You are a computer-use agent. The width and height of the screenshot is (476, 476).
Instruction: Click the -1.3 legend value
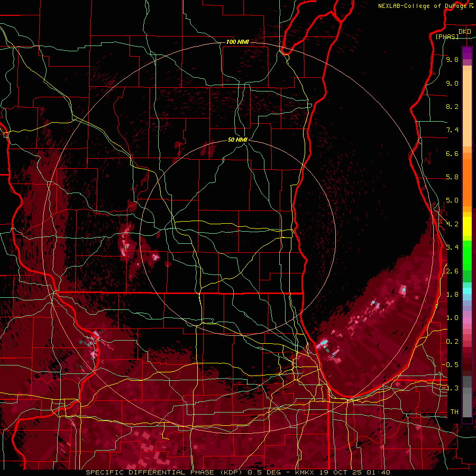[450, 388]
